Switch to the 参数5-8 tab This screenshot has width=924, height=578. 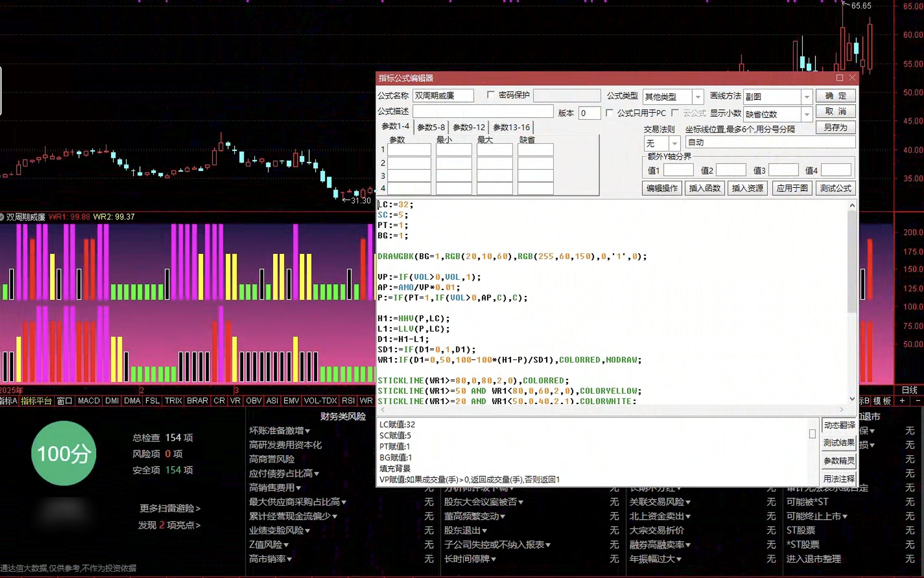click(x=431, y=127)
